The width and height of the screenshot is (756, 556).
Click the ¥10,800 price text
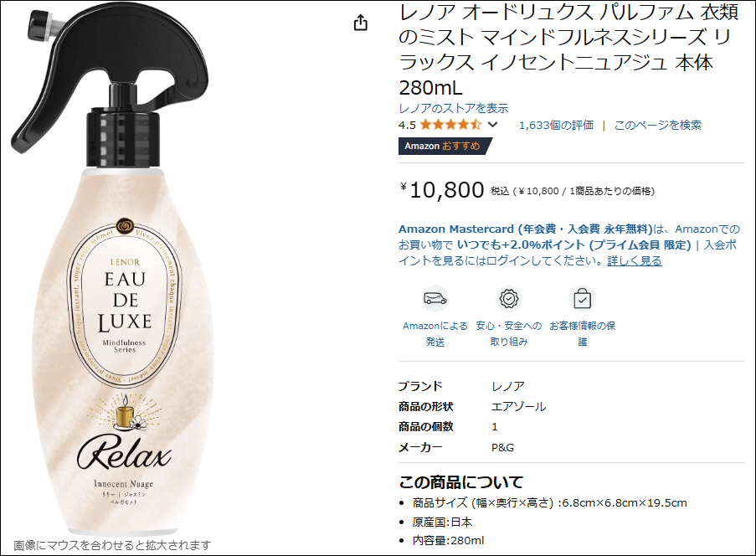tap(442, 189)
